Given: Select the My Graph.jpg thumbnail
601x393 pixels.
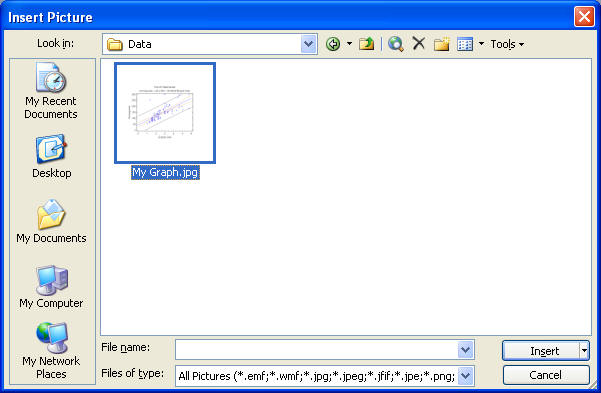Looking at the screenshot, I should click(x=165, y=113).
